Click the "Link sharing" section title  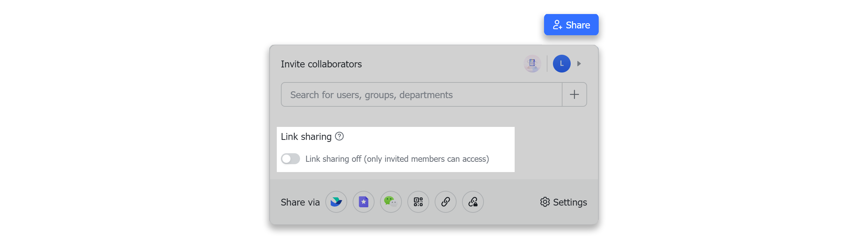(306, 136)
